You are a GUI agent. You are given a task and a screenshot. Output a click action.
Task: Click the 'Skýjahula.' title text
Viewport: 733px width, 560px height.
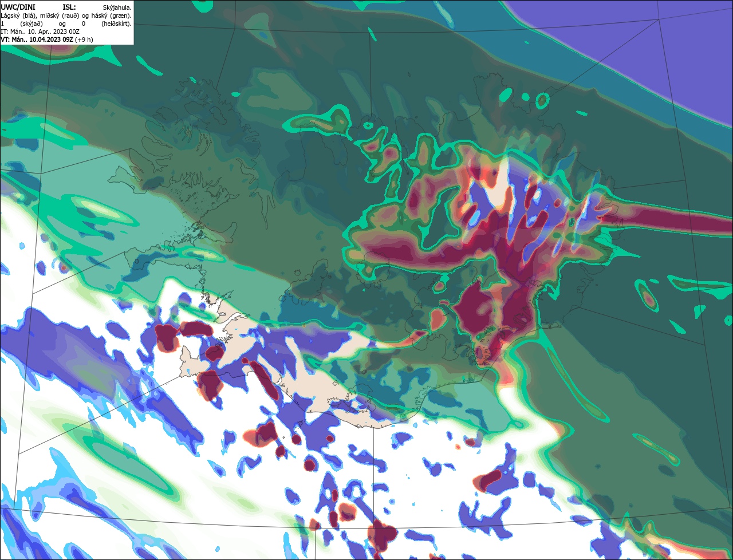117,8
